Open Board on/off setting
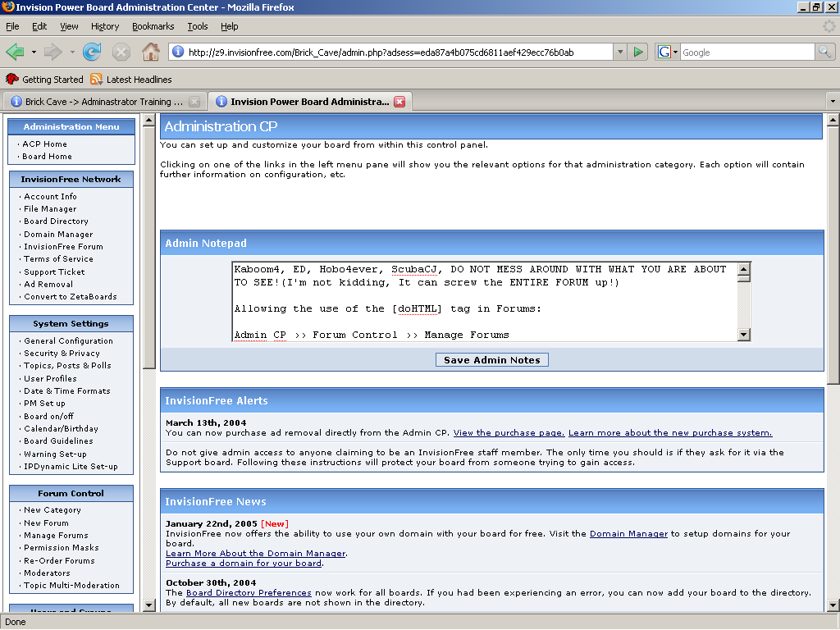Image resolution: width=840 pixels, height=630 pixels. 48,416
